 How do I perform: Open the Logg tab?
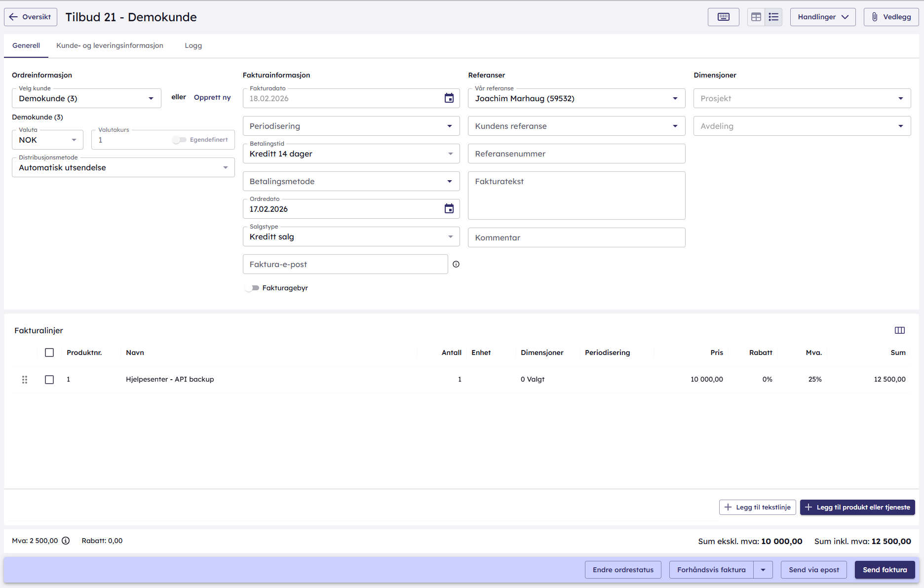193,45
